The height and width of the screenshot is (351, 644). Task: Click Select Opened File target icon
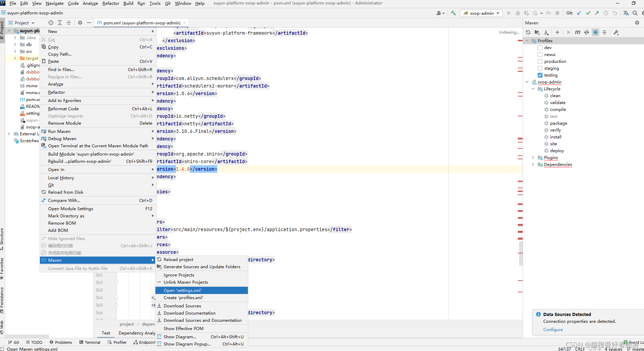point(51,23)
